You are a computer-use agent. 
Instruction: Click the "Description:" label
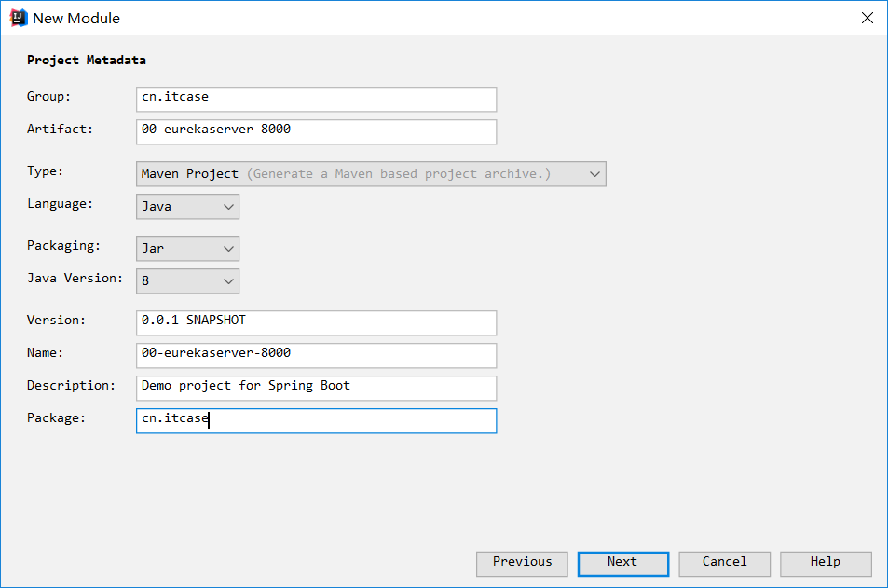pos(71,386)
